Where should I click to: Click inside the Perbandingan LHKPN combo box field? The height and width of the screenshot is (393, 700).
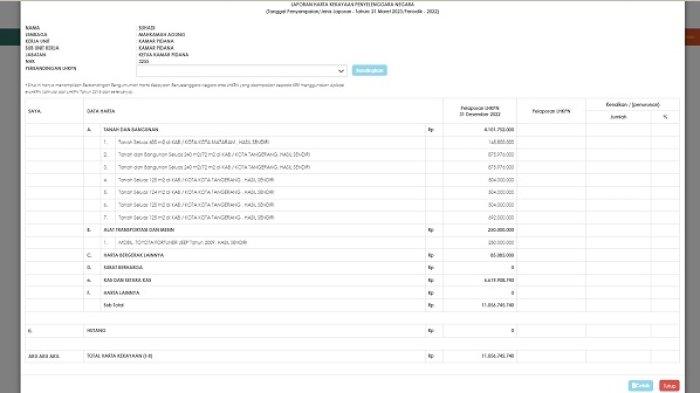(x=242, y=71)
